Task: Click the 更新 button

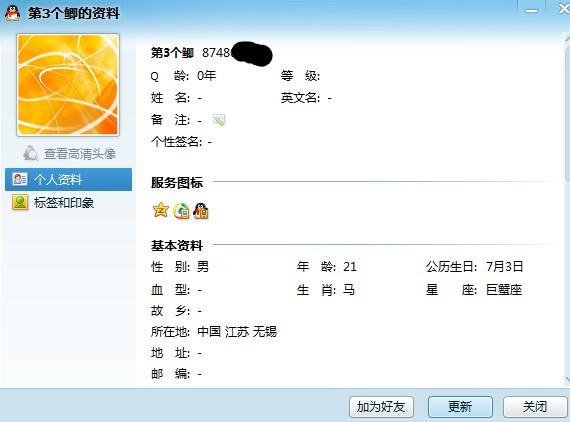Action: coord(460,407)
